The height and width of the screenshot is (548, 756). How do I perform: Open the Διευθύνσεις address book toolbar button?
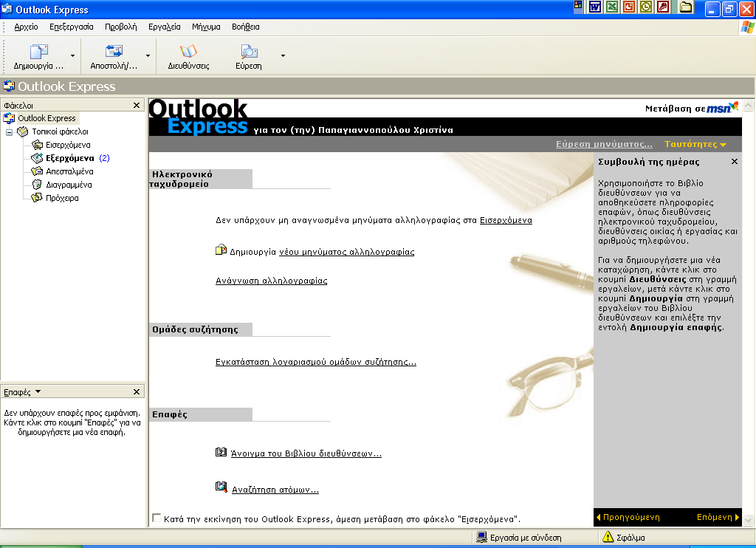click(188, 57)
